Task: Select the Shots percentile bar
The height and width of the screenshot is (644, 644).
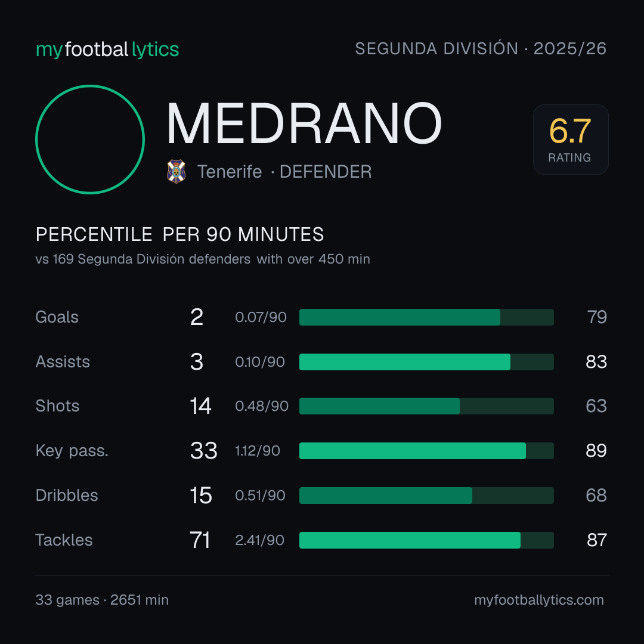Action: coord(426,406)
